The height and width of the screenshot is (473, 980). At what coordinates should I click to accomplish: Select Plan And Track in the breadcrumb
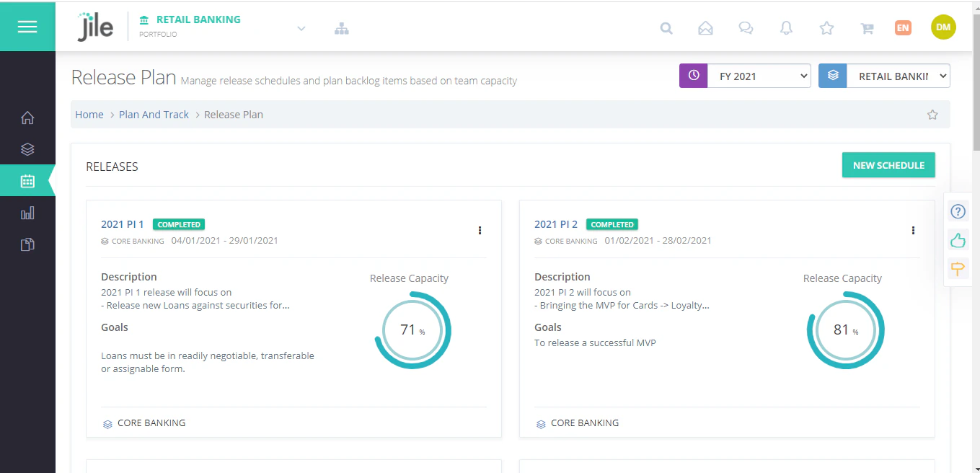tap(154, 114)
